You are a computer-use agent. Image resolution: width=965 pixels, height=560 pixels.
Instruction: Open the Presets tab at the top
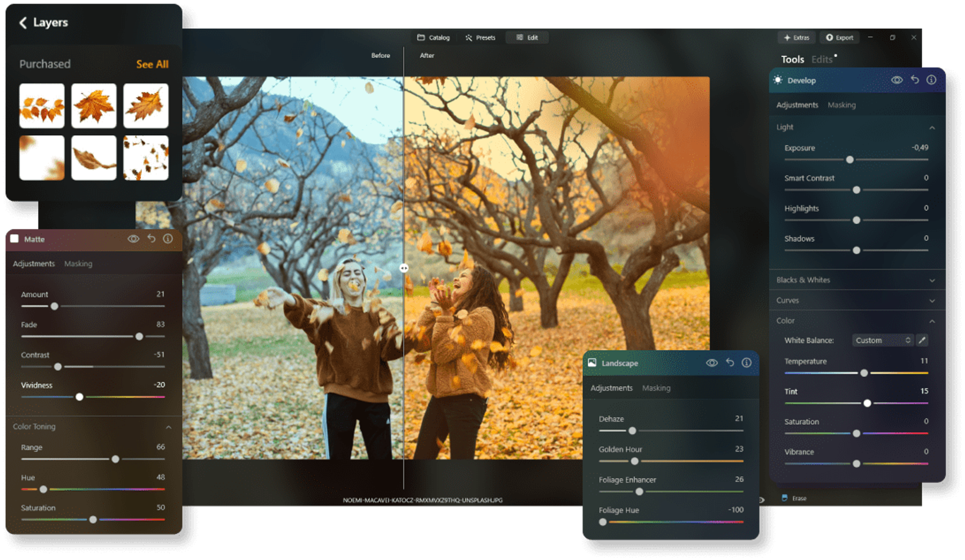coord(480,37)
